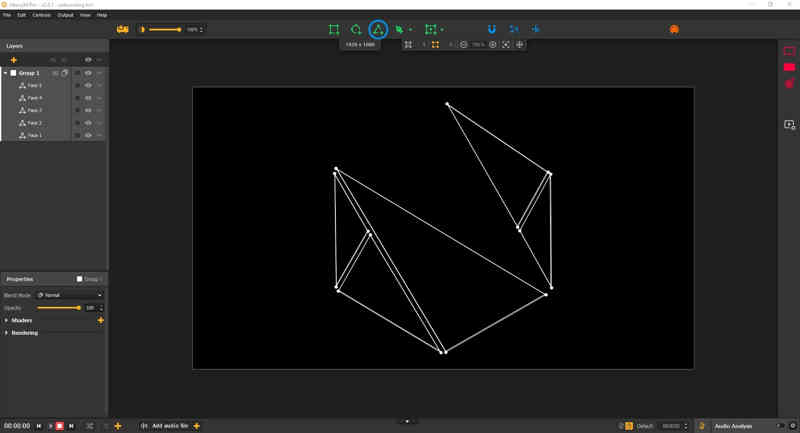Viewport: 800px width, 433px height.
Task: Adjust master brightness percentage stepper
Action: point(201,30)
